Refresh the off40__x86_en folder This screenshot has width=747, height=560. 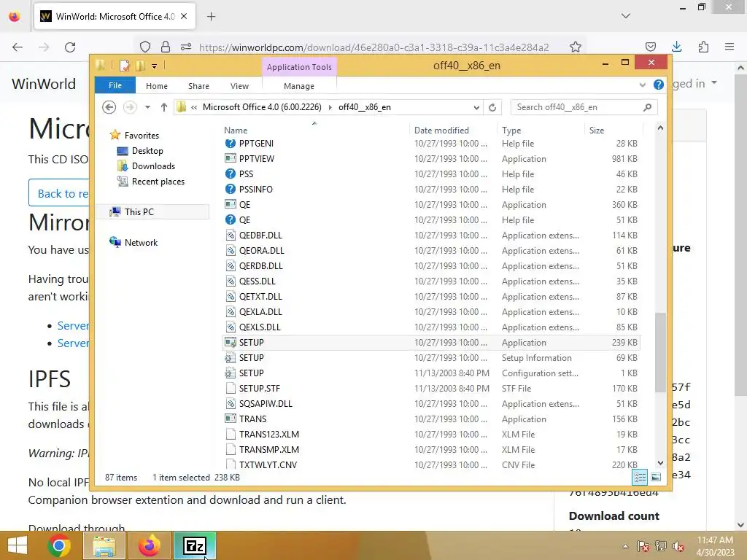(492, 108)
